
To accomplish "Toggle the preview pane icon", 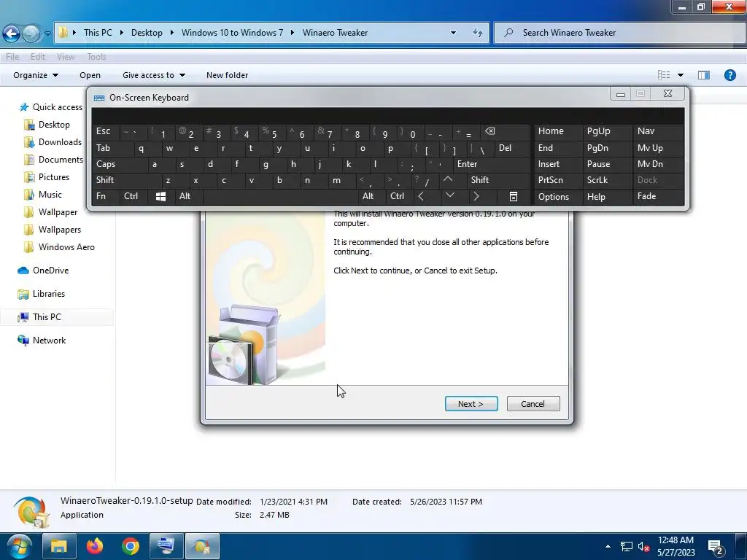I will click(704, 75).
